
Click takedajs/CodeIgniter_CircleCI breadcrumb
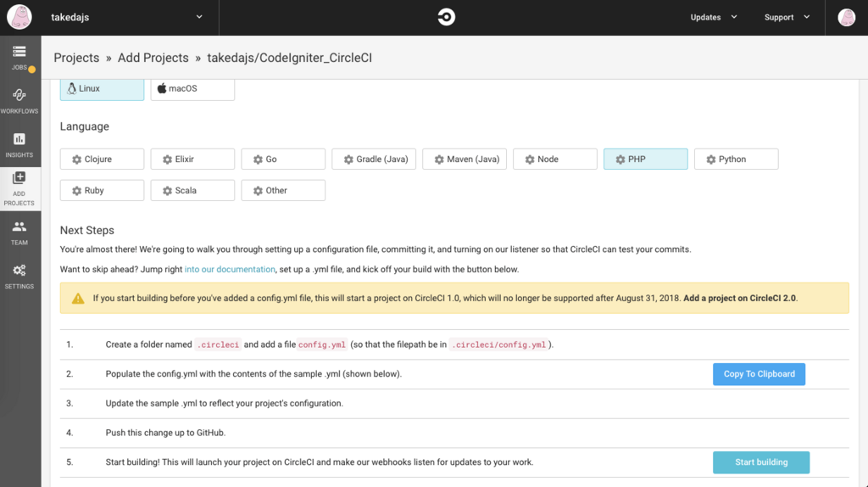coord(290,58)
